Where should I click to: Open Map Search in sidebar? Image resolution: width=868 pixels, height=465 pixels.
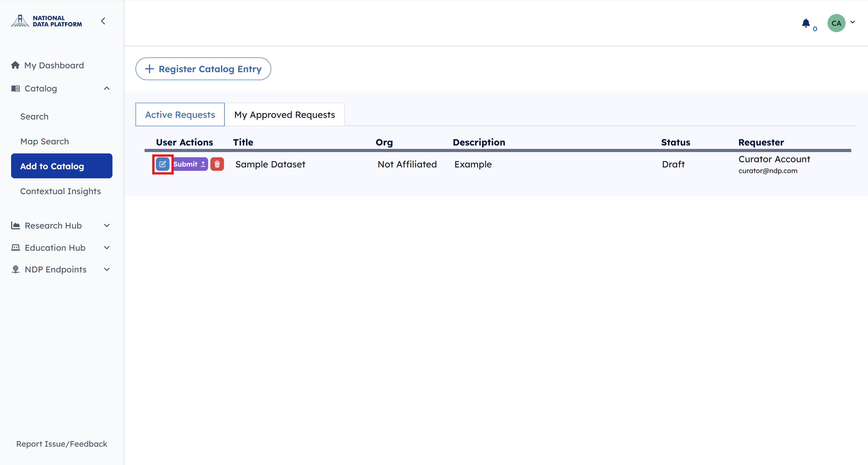click(x=45, y=141)
